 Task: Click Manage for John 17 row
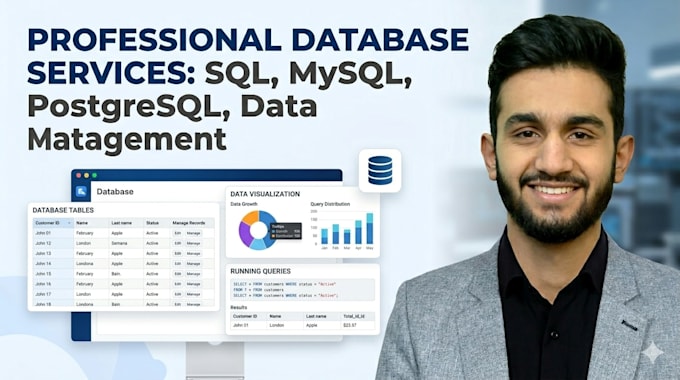tap(193, 294)
